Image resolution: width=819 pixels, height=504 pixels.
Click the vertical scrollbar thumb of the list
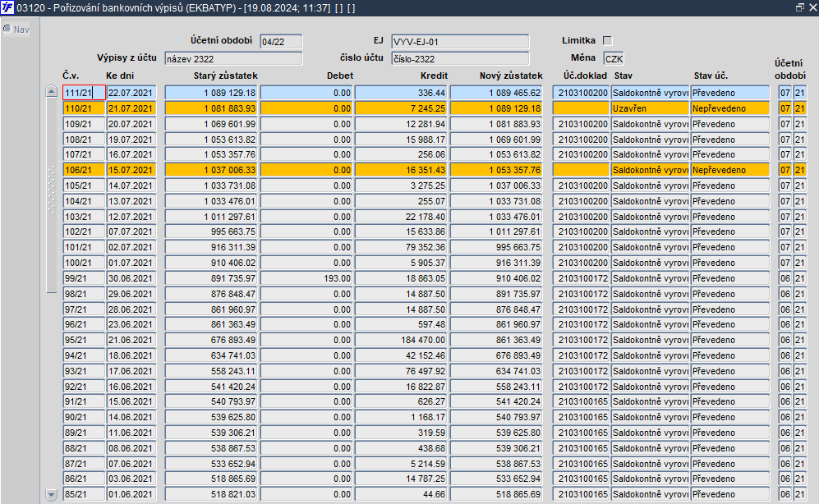(51, 195)
